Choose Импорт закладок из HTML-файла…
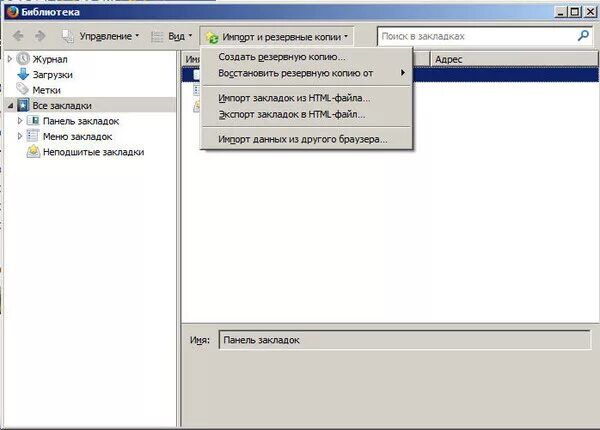This screenshot has width=600, height=430. tap(307, 98)
